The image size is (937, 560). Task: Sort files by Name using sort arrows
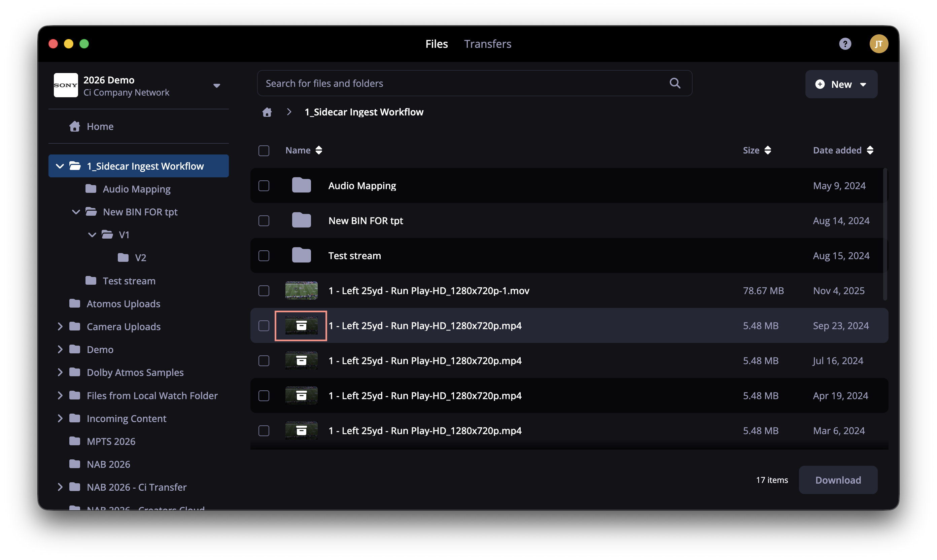tap(319, 150)
